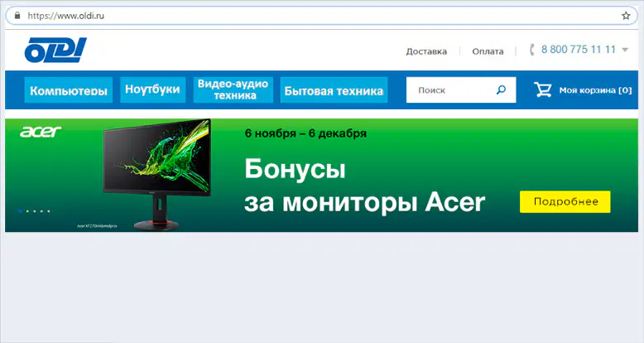Open the Оплата link
The width and height of the screenshot is (644, 343).
click(x=488, y=51)
